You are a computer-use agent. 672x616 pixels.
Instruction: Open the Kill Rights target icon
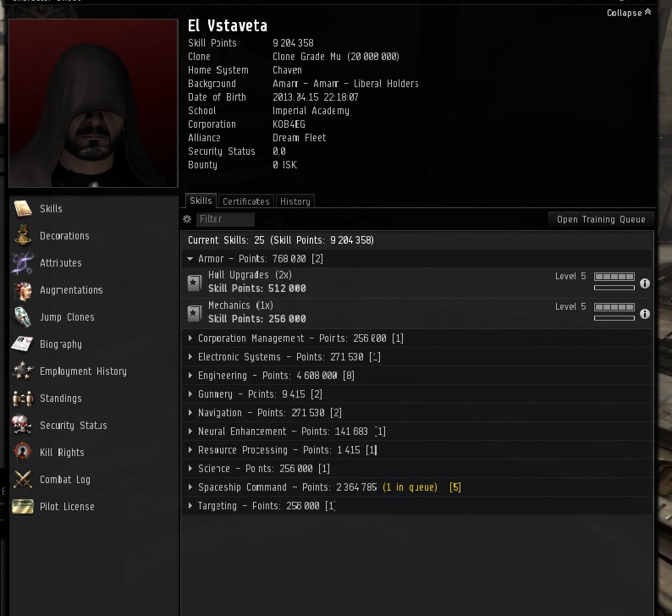23,453
